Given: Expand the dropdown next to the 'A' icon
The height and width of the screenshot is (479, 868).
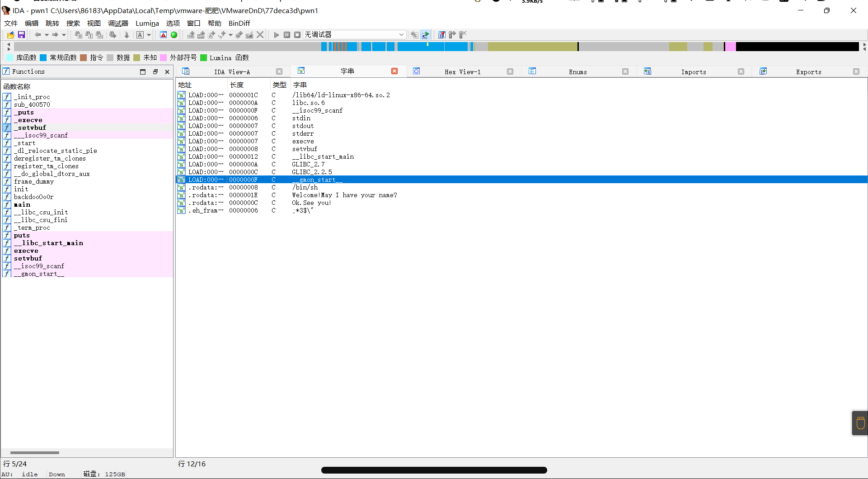Looking at the screenshot, I should 149,35.
